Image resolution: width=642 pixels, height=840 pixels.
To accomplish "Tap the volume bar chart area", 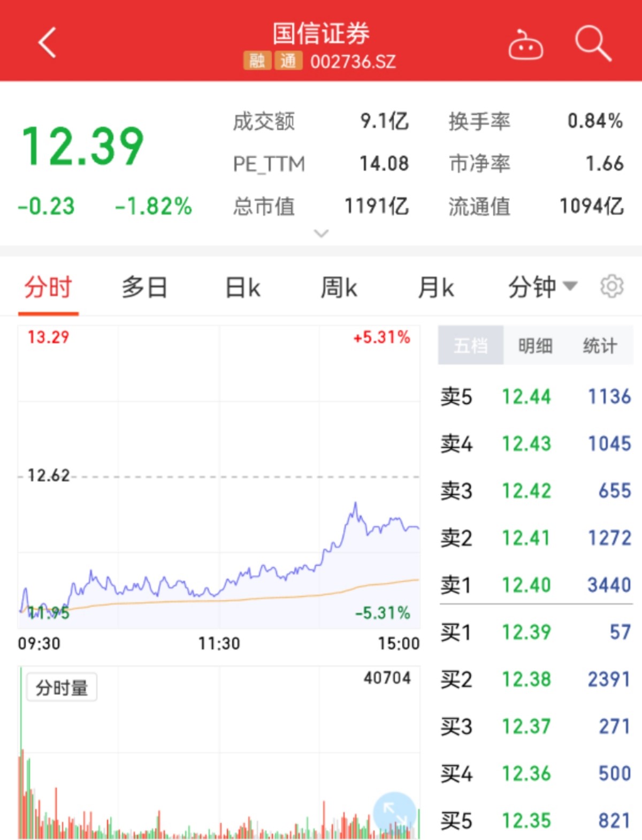I will coord(219,752).
